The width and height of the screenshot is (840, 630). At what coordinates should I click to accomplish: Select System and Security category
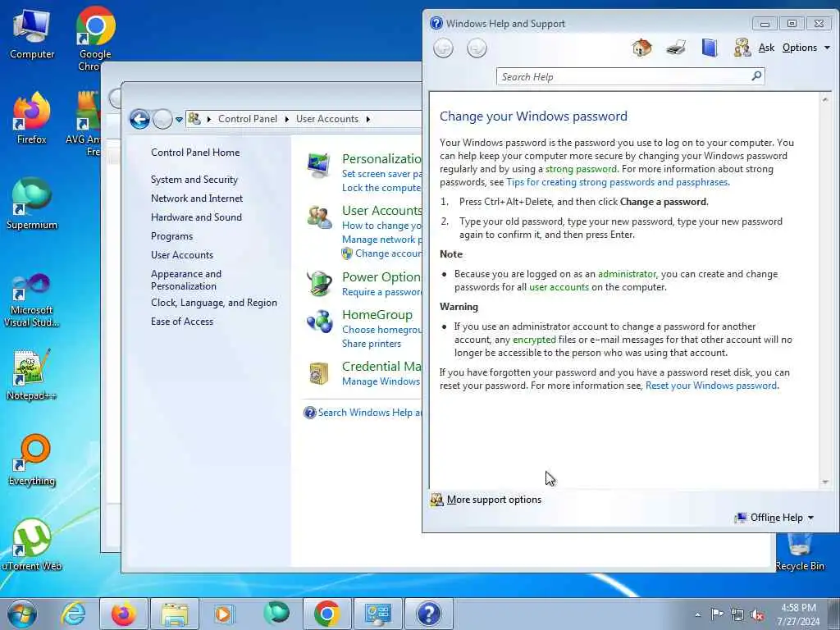[x=194, y=180]
